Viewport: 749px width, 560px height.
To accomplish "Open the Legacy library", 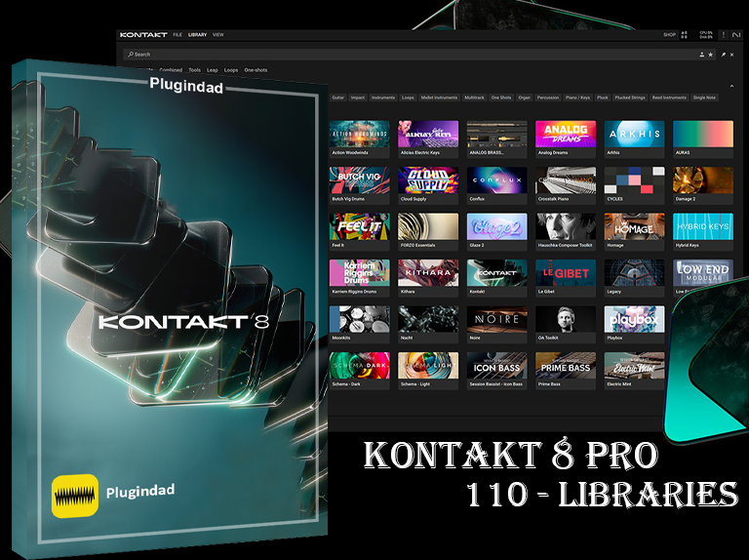I will coord(634,278).
